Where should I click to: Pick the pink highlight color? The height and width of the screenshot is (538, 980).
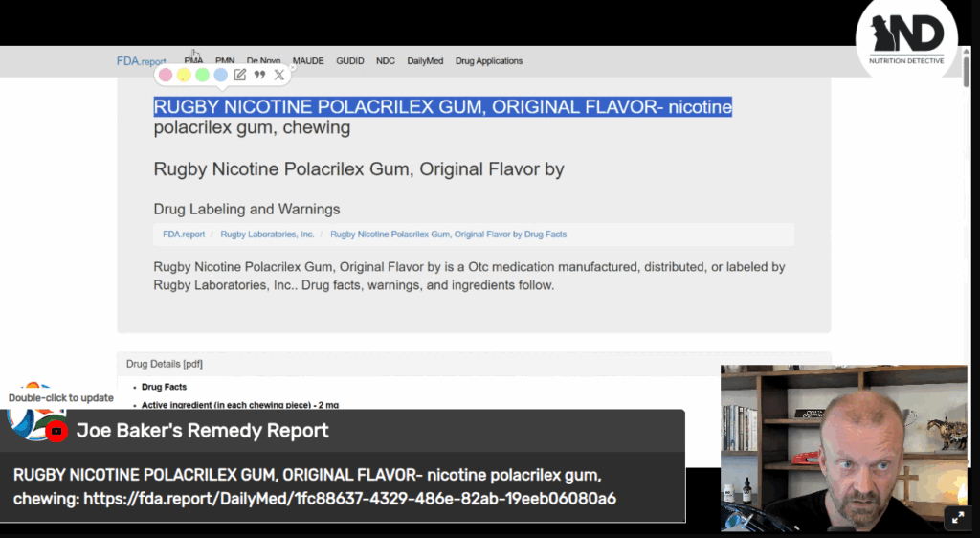coord(165,75)
